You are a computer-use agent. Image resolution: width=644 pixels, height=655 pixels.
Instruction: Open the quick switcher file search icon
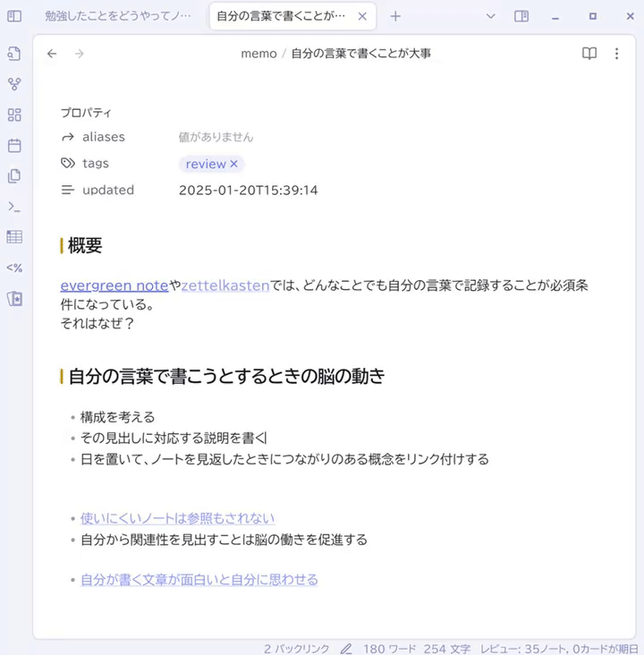coord(14,54)
